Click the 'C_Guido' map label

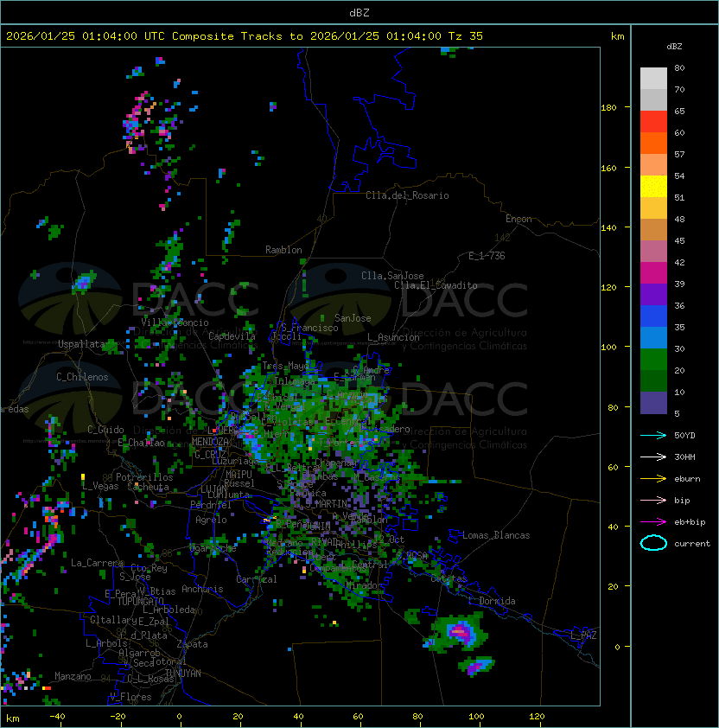(x=105, y=430)
